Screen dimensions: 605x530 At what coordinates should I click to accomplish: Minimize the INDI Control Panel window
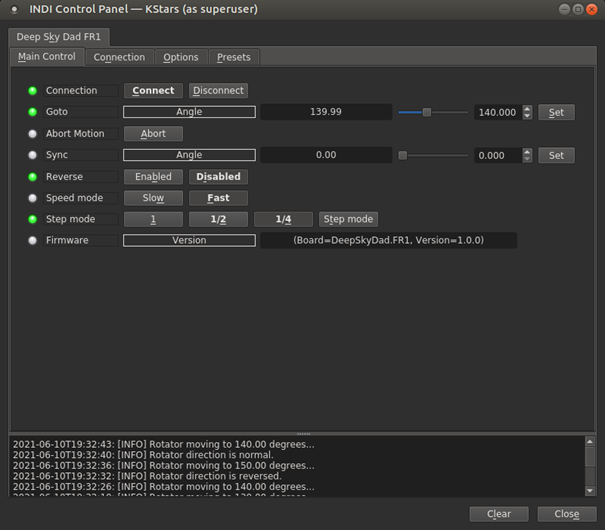point(564,9)
